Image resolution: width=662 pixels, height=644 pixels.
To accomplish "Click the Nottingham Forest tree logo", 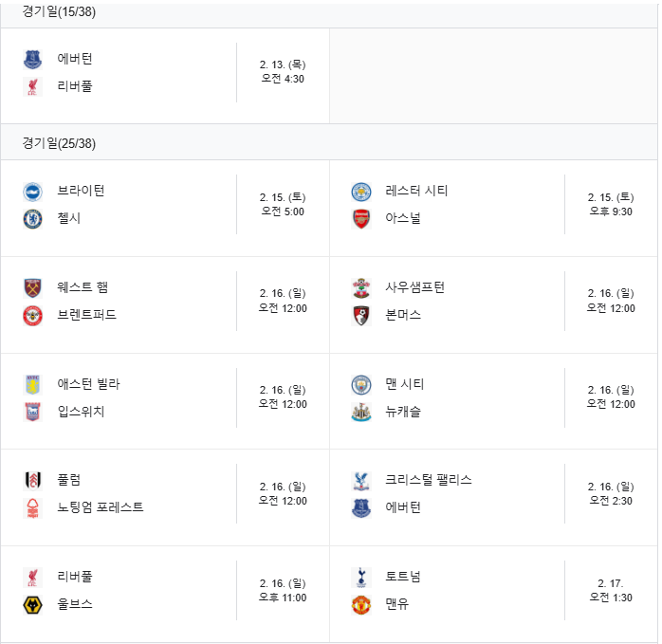I will pos(32,508).
